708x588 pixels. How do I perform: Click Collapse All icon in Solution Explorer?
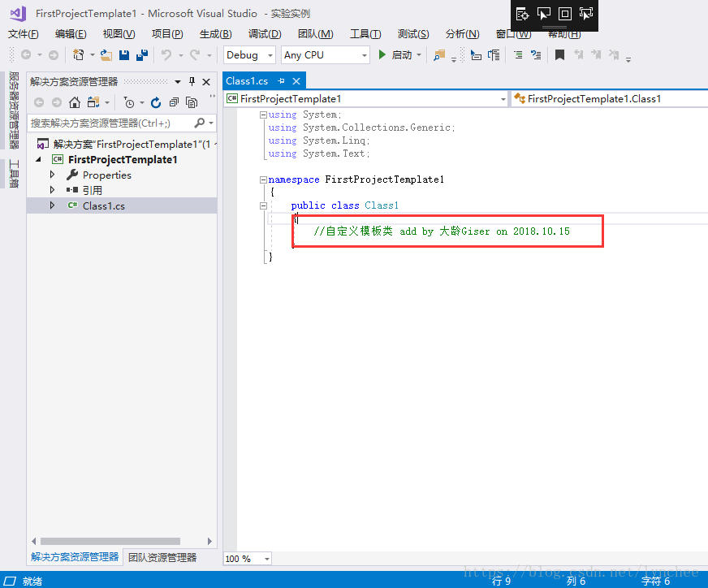click(x=174, y=102)
